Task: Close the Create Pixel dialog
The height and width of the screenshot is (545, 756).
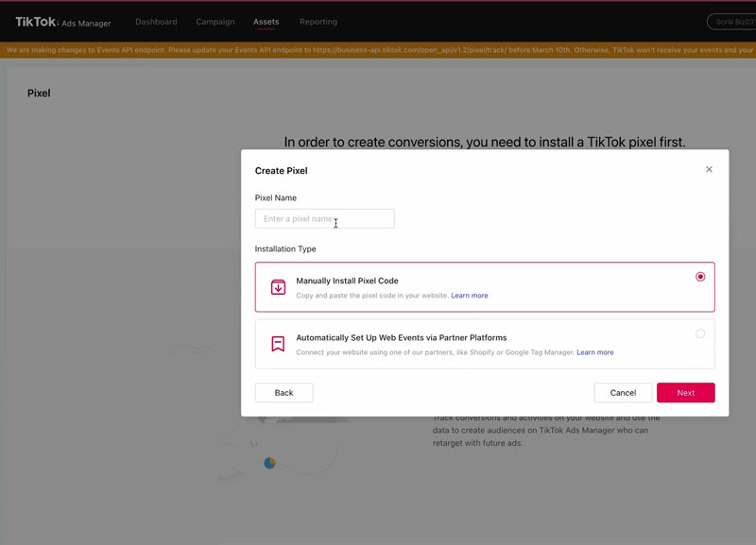Action: 709,169
